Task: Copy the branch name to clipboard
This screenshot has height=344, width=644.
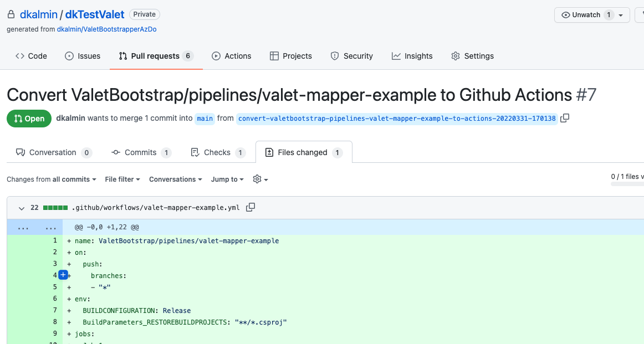Action: coord(565,118)
